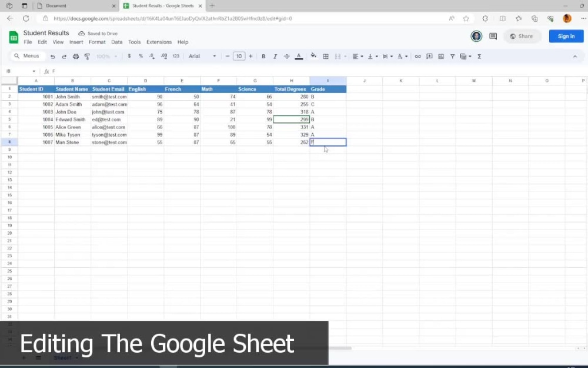Toggle strikethrough formatting

pyautogui.click(x=287, y=56)
